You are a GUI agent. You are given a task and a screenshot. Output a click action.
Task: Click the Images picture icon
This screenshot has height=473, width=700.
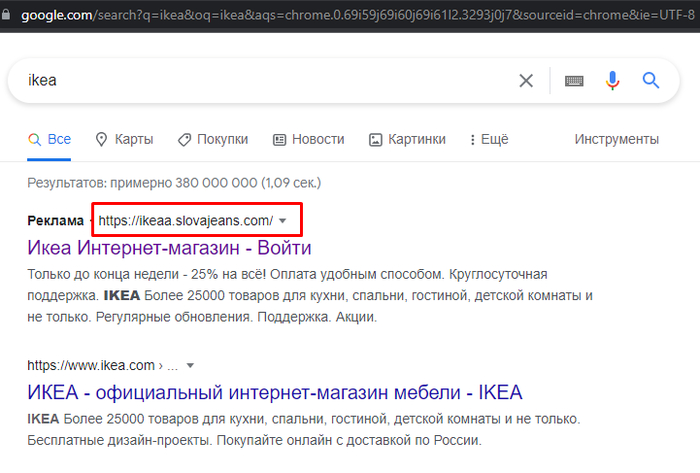click(x=376, y=140)
